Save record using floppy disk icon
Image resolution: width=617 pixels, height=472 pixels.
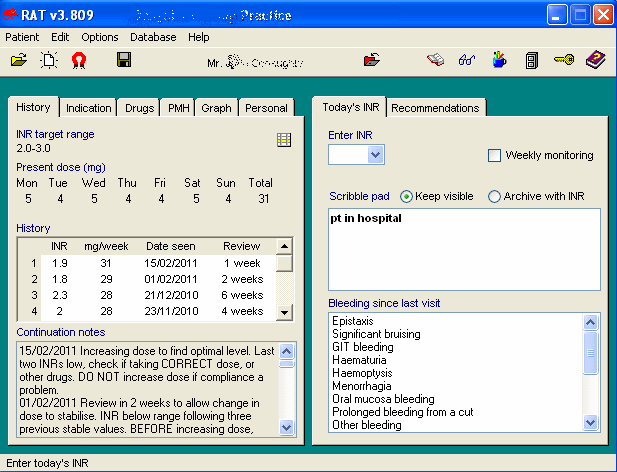click(x=124, y=60)
